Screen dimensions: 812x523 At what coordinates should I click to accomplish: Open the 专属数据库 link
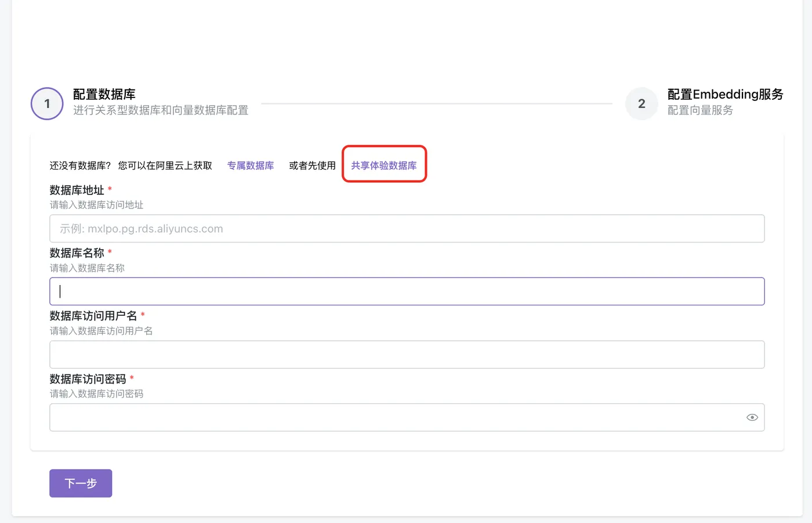251,165
